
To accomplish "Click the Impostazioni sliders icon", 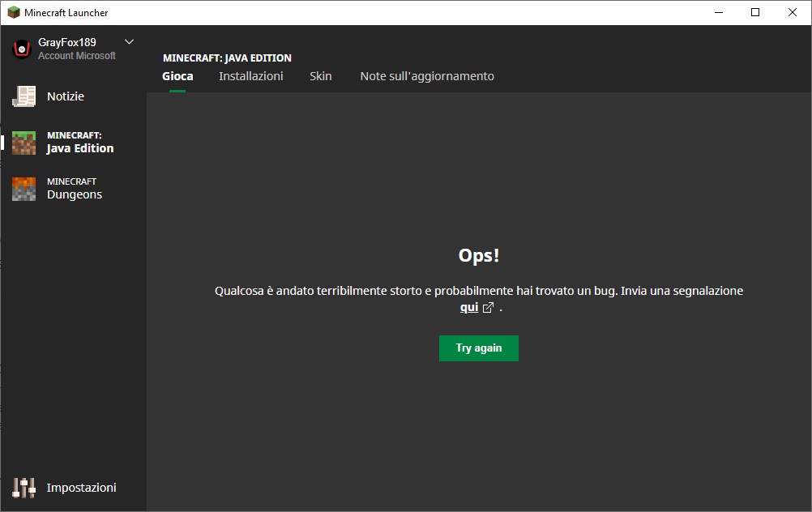I will (x=24, y=488).
